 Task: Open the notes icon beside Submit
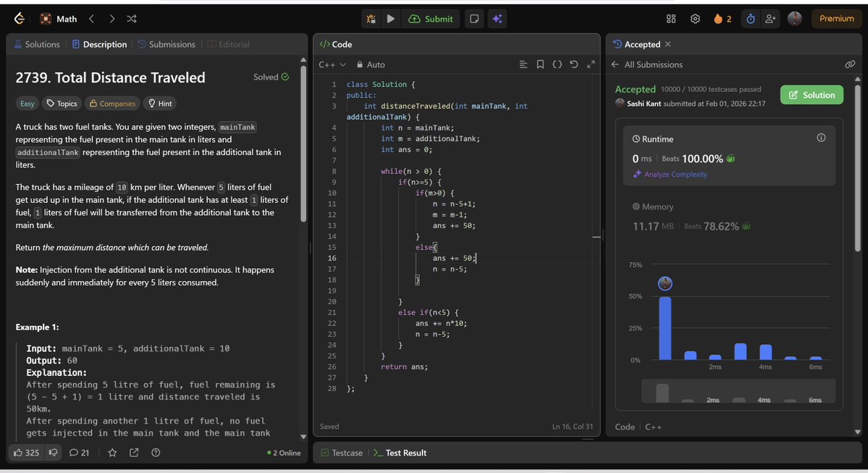[x=474, y=19]
